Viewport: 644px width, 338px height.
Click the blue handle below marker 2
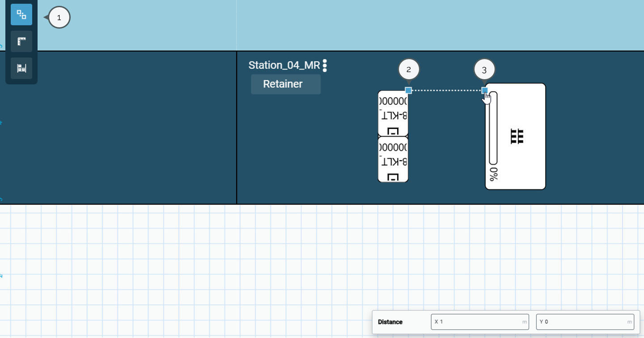408,90
